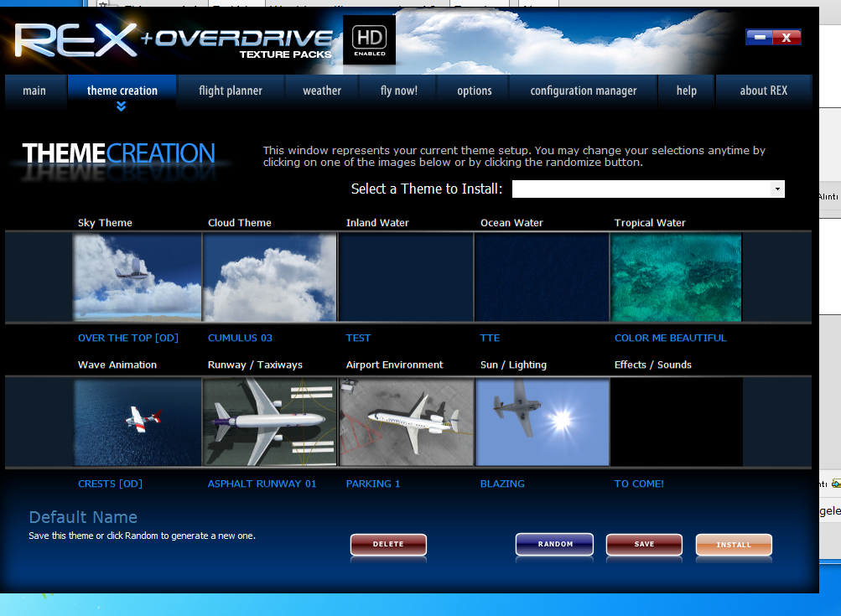The image size is (841, 616).
Task: Click the Cloud Theme heading
Action: coord(240,223)
